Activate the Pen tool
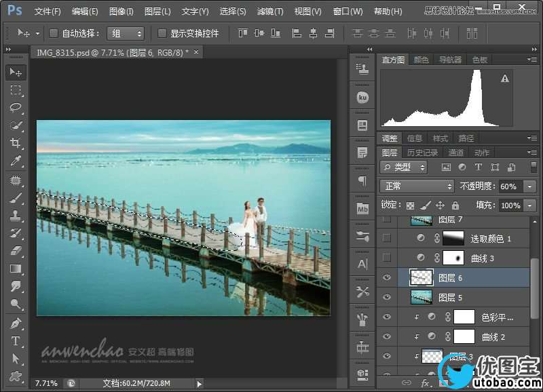 tap(16, 323)
